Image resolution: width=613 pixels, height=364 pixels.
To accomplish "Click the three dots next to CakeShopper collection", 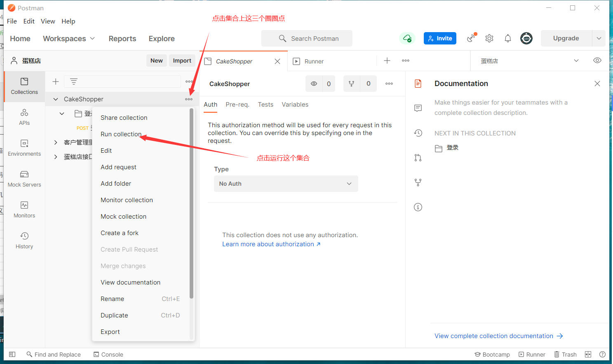I will point(189,99).
